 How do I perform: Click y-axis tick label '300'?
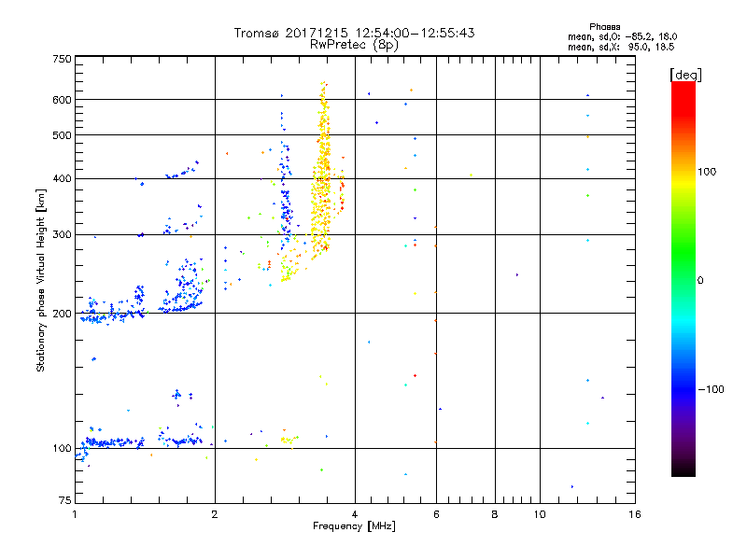pos(62,234)
